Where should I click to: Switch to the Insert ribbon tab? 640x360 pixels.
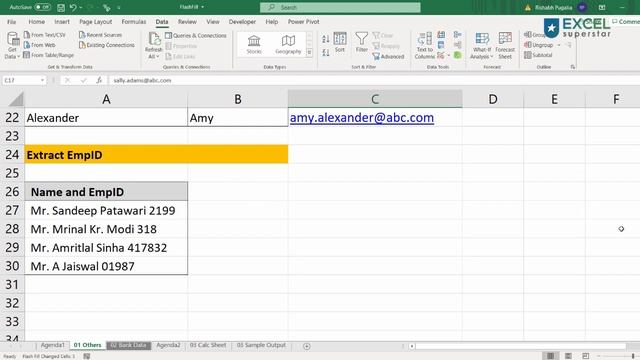click(62, 22)
